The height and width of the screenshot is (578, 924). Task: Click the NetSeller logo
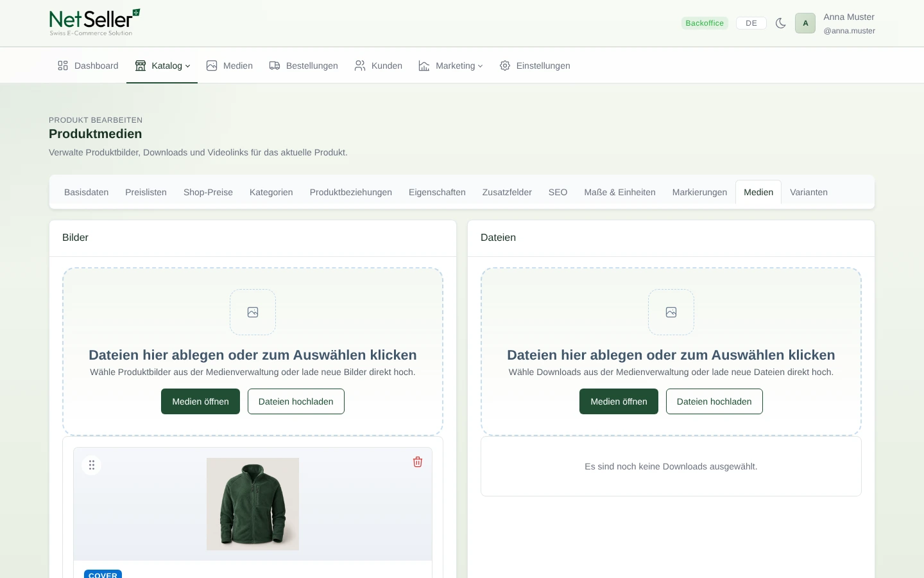(x=94, y=22)
